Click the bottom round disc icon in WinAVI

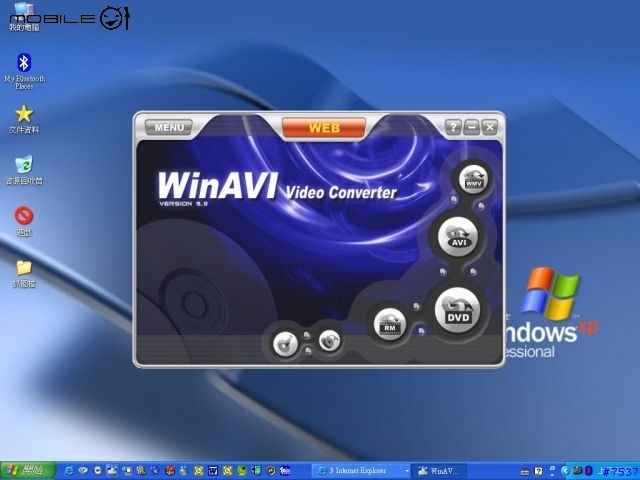coord(329,341)
